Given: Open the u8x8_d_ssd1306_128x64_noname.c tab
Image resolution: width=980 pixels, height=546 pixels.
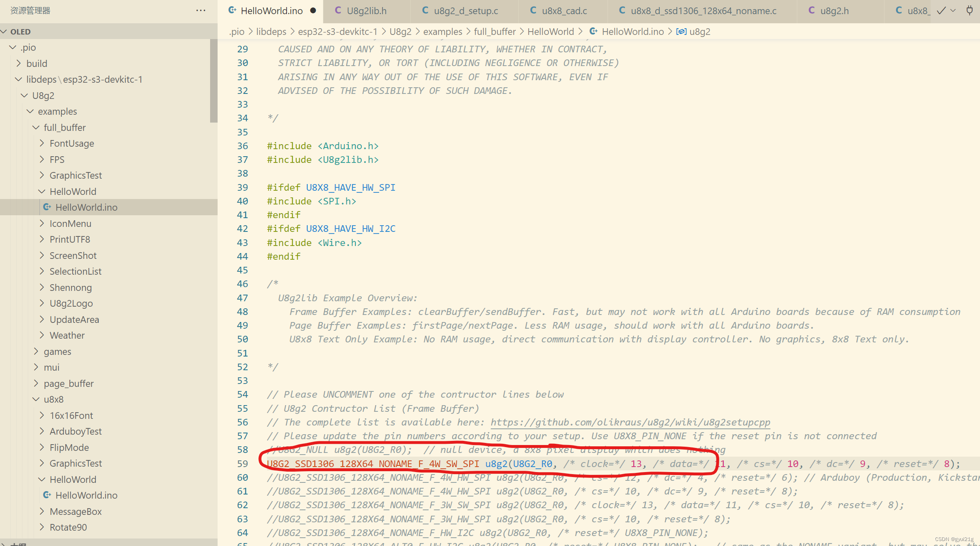Looking at the screenshot, I should tap(703, 11).
